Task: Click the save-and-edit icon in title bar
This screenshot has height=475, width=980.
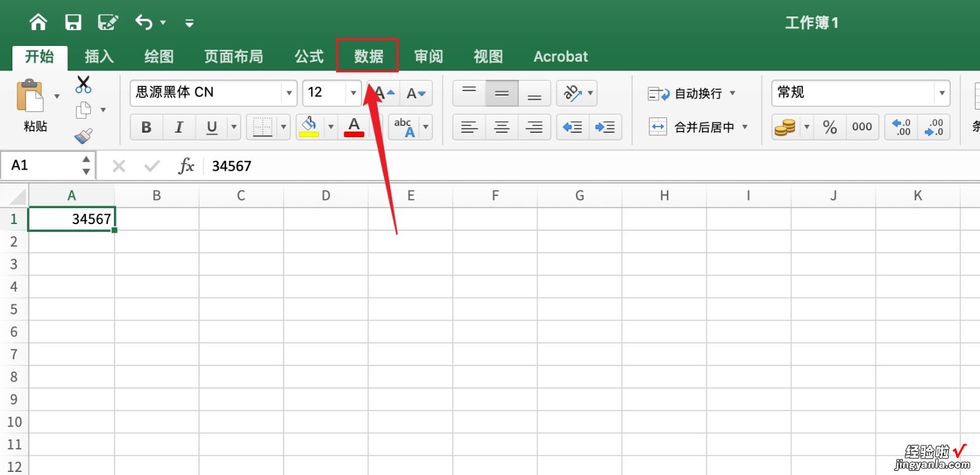Action: pyautogui.click(x=108, y=23)
